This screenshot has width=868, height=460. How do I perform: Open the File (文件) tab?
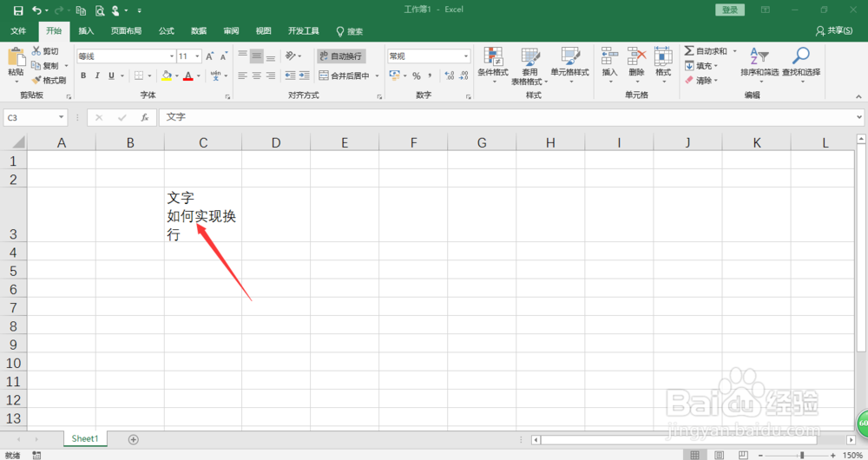[18, 31]
